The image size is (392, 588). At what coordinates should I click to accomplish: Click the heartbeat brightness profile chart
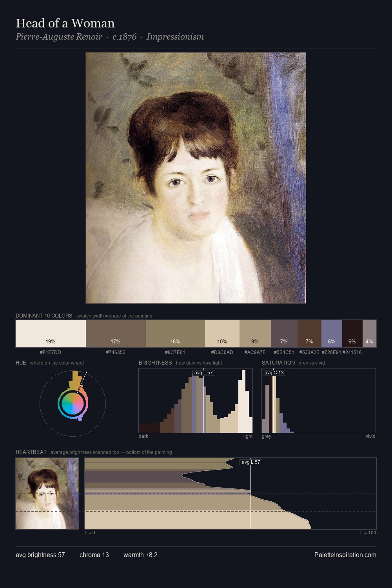click(x=230, y=494)
